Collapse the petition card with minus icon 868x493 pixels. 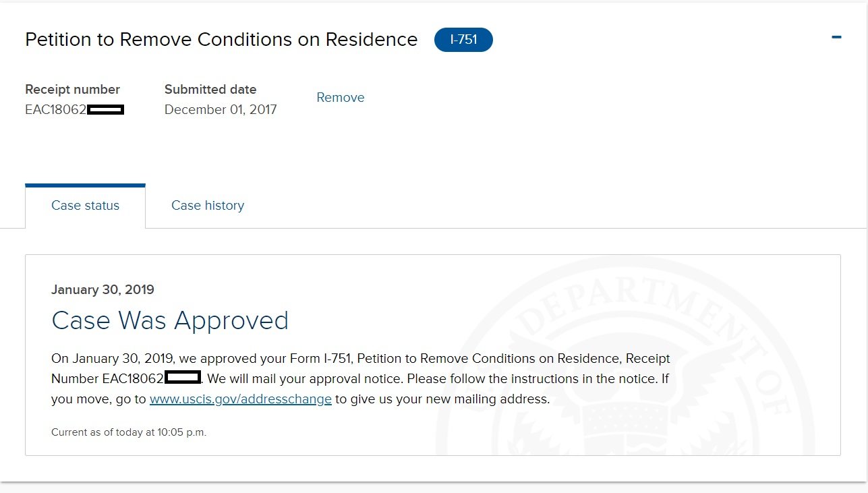point(836,37)
